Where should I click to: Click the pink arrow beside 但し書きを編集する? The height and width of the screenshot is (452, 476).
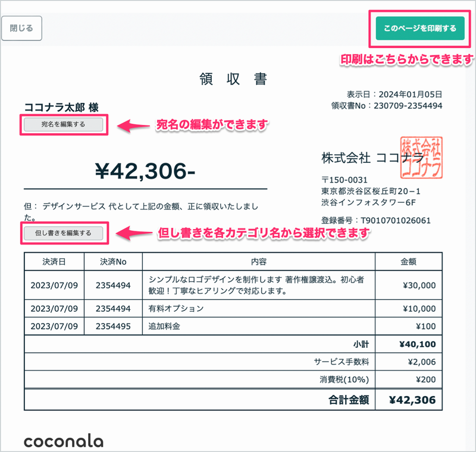tap(133, 233)
